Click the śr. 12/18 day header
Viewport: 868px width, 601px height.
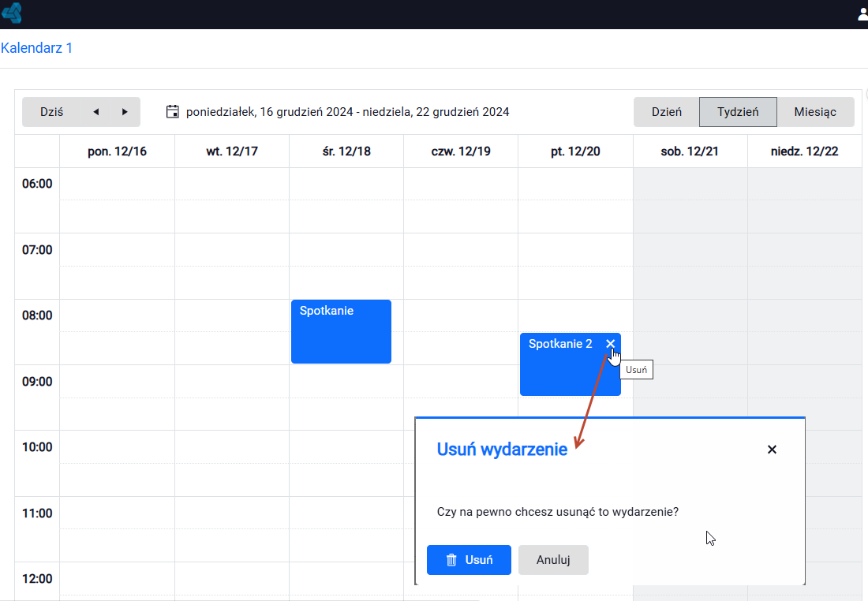pyautogui.click(x=346, y=151)
